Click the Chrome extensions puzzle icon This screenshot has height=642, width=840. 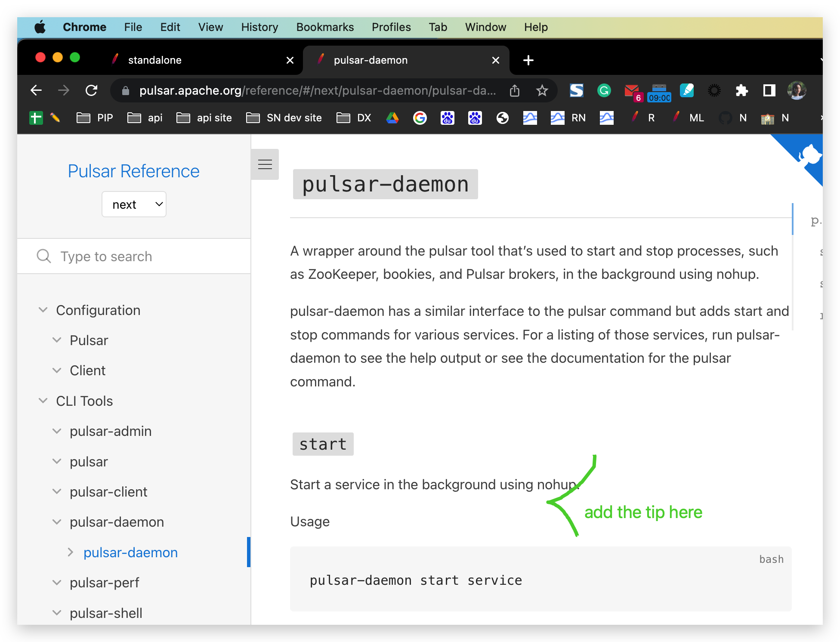point(742,90)
